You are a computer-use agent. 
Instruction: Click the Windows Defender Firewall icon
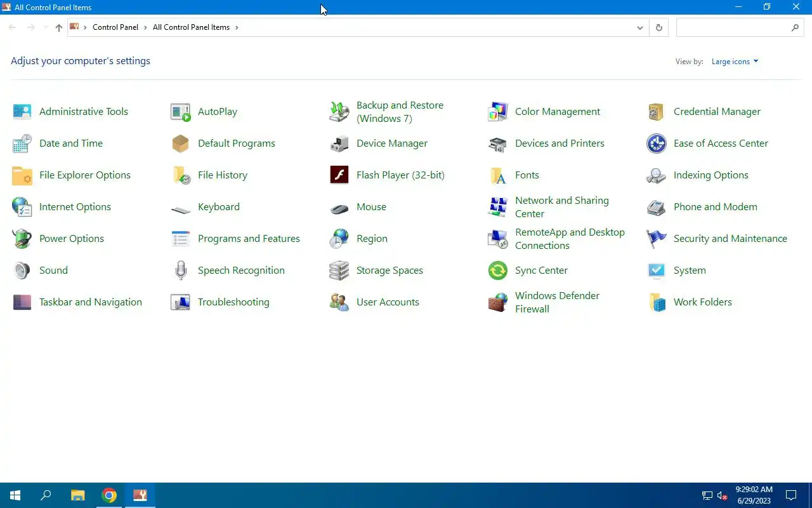(x=498, y=302)
